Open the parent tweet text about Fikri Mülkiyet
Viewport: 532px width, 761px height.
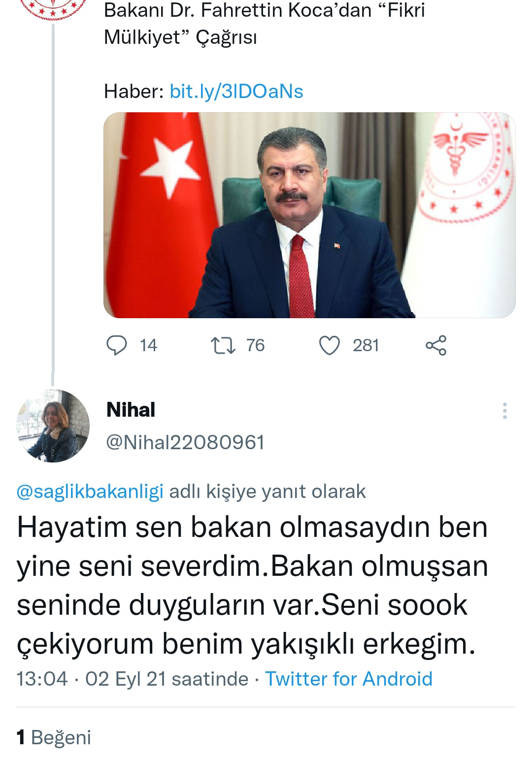tap(265, 24)
